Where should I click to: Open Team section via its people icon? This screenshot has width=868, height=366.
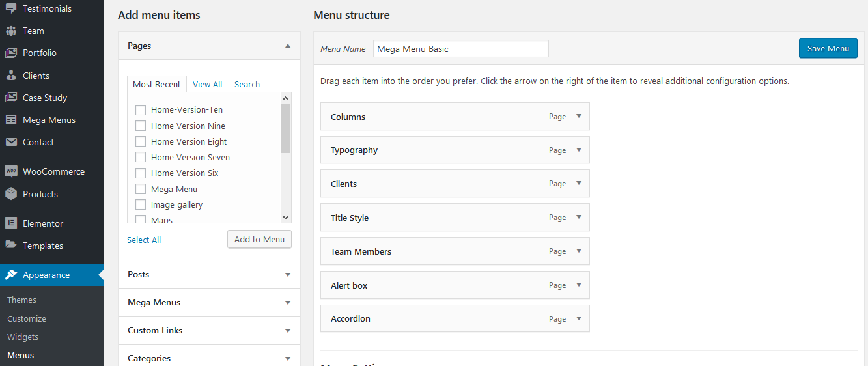coord(11,31)
